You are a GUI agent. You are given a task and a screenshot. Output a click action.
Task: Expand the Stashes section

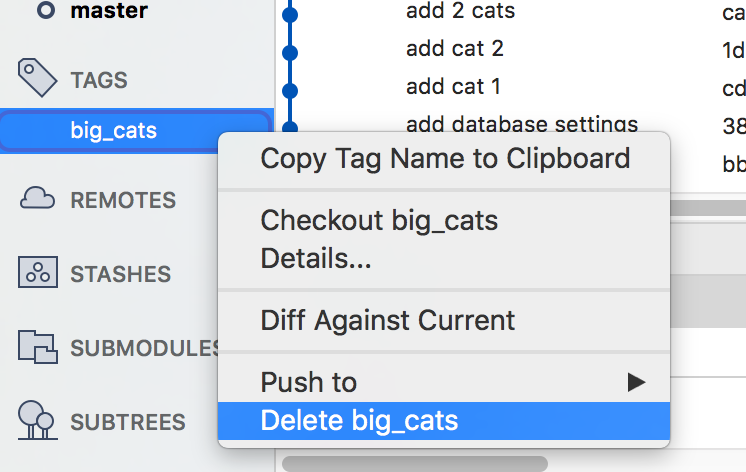pos(120,274)
